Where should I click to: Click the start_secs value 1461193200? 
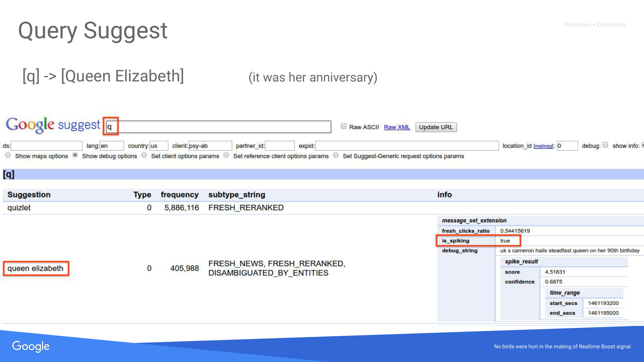[x=603, y=303]
